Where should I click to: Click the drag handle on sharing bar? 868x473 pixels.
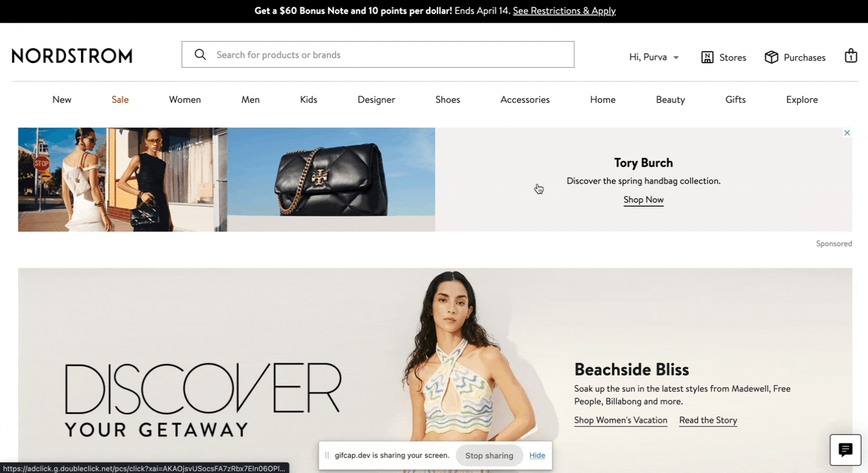[x=327, y=455]
